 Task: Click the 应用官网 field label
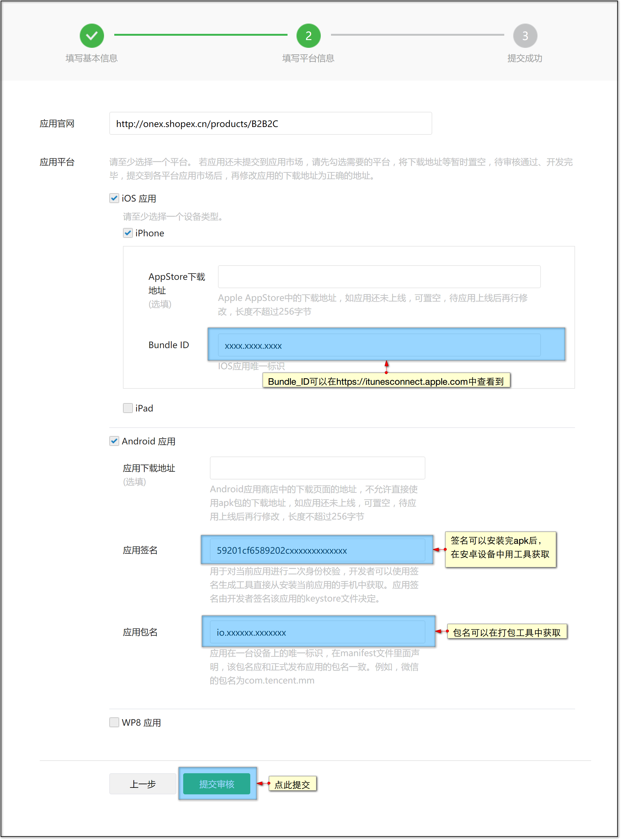pyautogui.click(x=57, y=124)
